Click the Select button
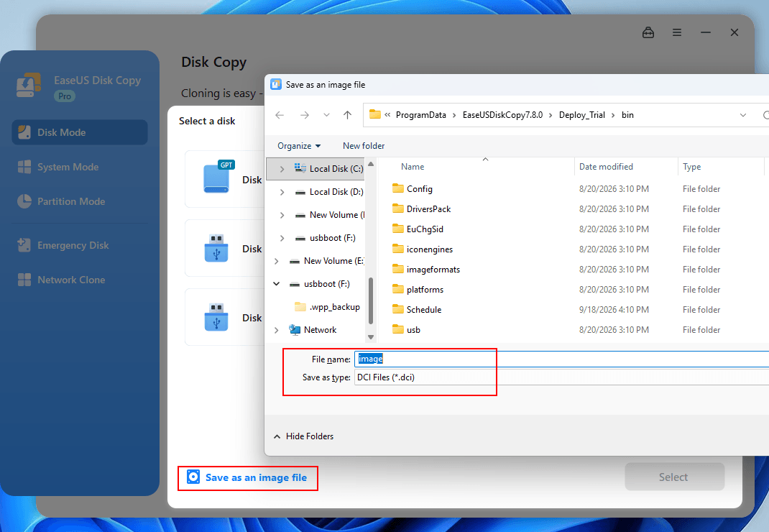This screenshot has width=769, height=532. (x=674, y=477)
